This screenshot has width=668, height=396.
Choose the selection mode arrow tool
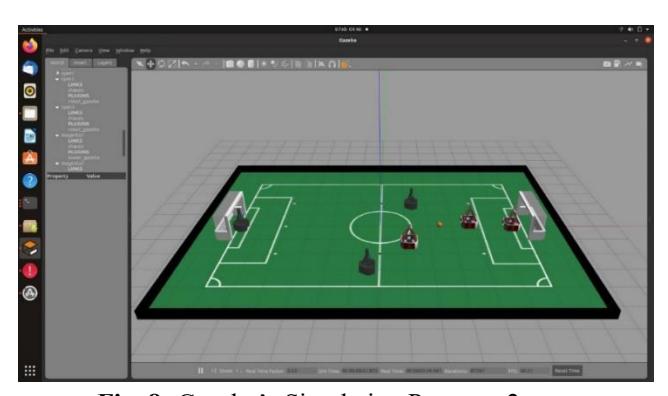(x=140, y=64)
